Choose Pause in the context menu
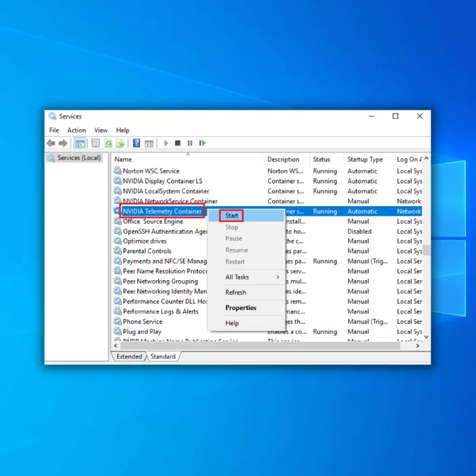This screenshot has width=476, height=476. click(246, 239)
